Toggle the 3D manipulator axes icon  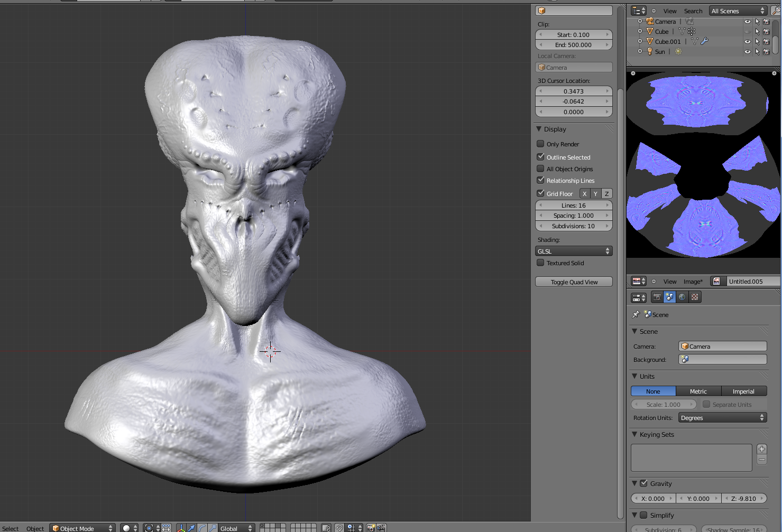tap(181, 528)
